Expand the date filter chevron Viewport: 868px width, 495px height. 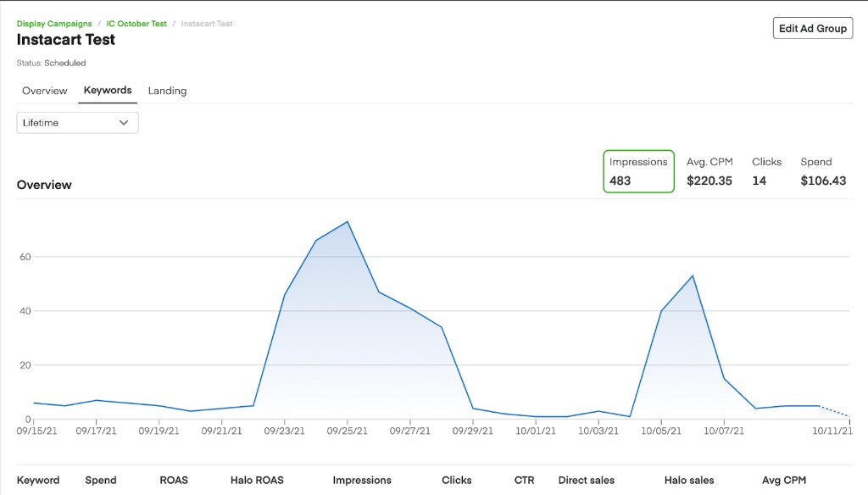[x=124, y=122]
